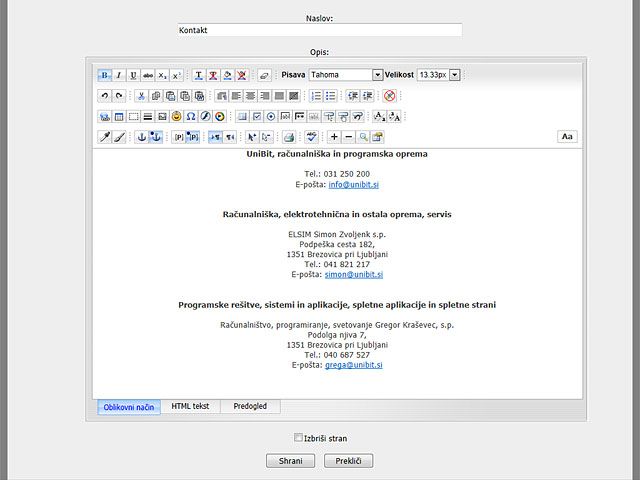Toggle left-to-right text direction
Screen dimensions: 640x480
pos(215,137)
